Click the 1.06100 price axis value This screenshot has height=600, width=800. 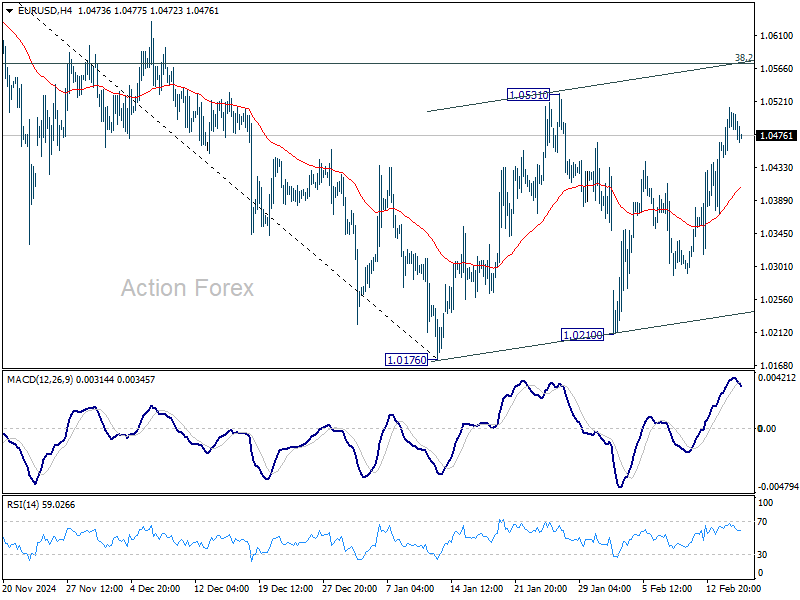[x=777, y=36]
